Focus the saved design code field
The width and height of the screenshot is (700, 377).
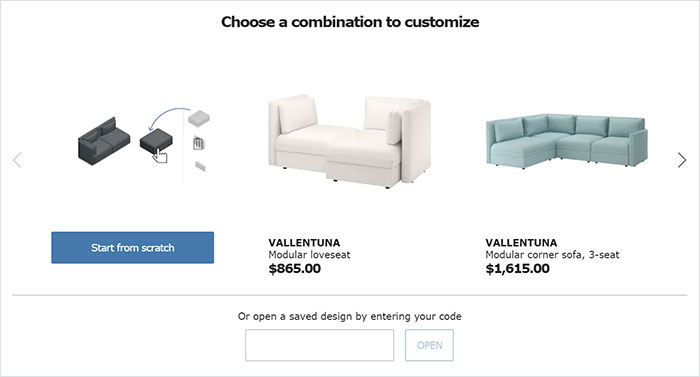320,345
